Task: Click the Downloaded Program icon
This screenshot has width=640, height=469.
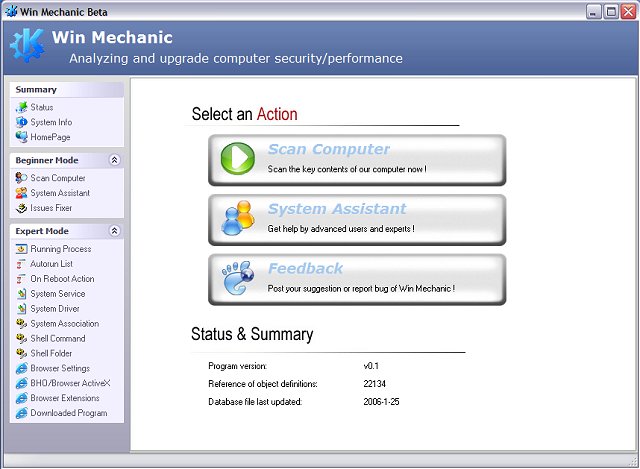Action: [21, 413]
